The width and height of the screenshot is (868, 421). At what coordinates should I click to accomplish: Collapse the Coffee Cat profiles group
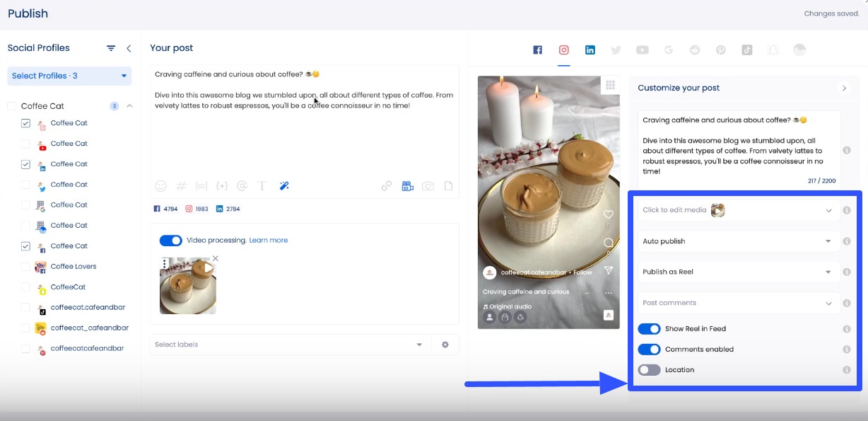(129, 105)
